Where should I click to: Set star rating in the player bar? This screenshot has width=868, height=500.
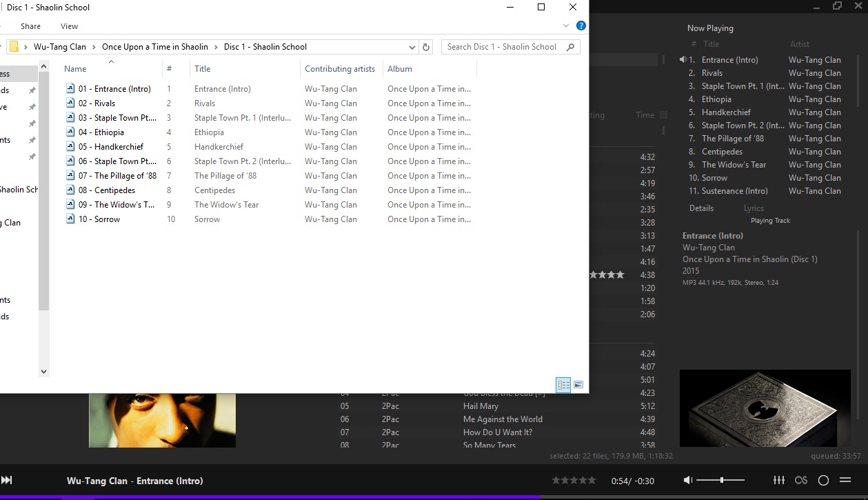tap(574, 480)
